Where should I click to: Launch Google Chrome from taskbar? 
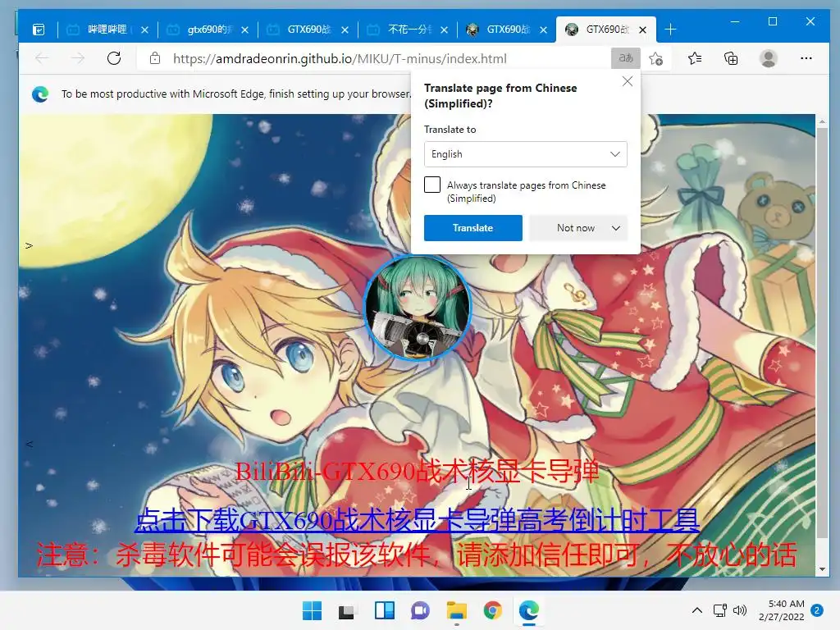(492, 610)
